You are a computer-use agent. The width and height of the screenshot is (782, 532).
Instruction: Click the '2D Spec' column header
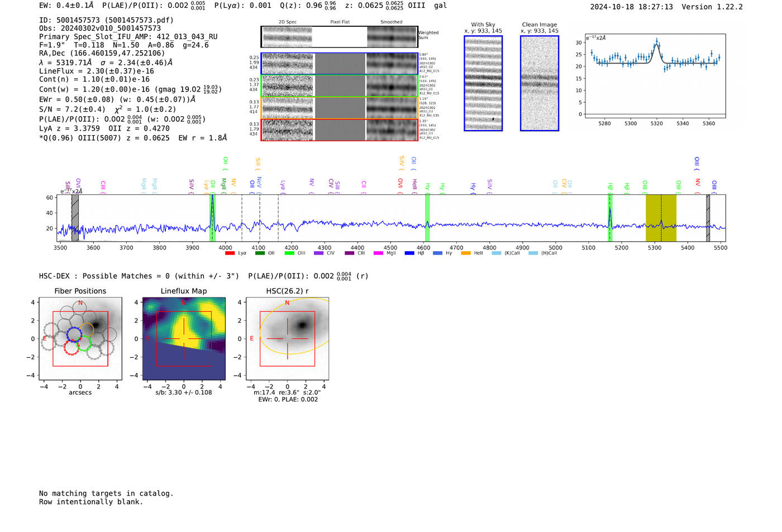point(288,22)
